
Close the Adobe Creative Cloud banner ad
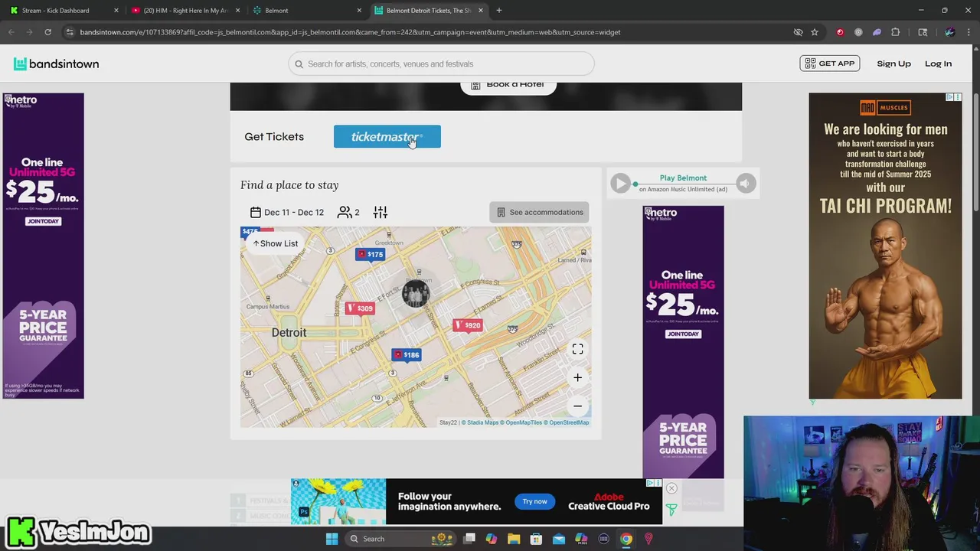coord(671,488)
